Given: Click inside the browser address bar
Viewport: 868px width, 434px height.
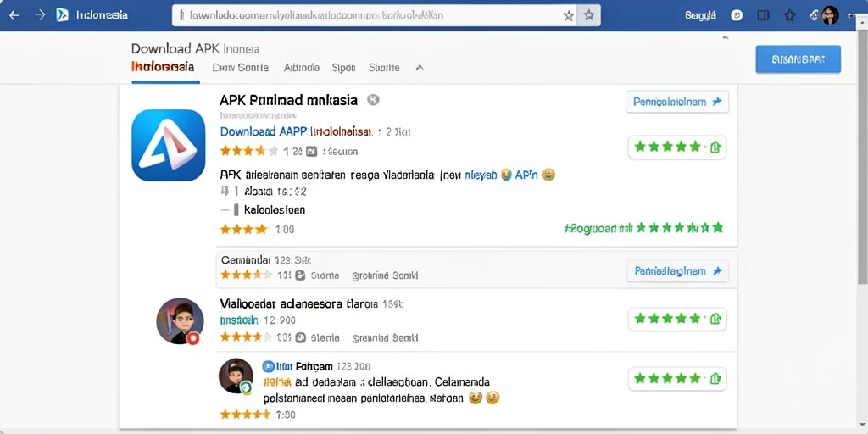Looking at the screenshot, I should click(x=375, y=15).
